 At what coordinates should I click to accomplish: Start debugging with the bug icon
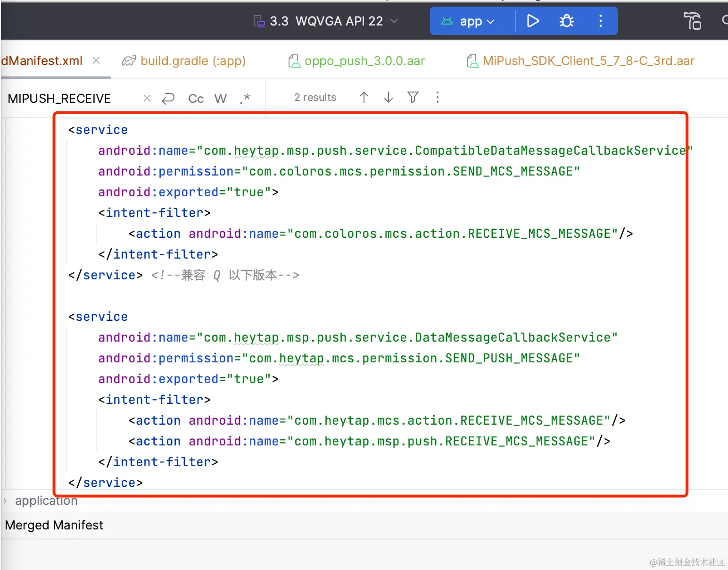(x=566, y=21)
